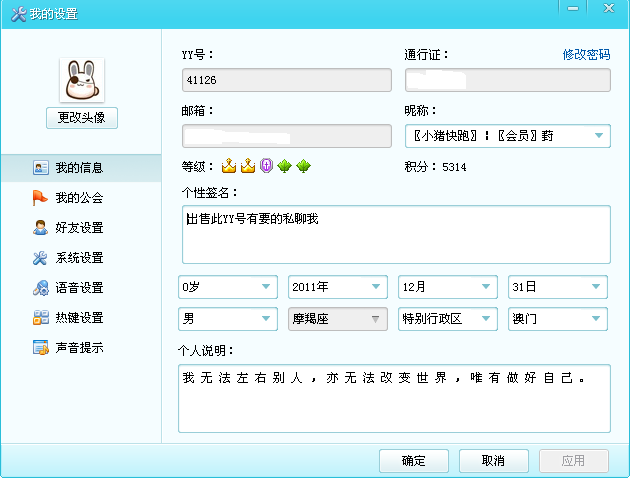Image resolution: width=630 pixels, height=478 pixels.
Task: Close the 我的设置 window
Action: [x=609, y=8]
